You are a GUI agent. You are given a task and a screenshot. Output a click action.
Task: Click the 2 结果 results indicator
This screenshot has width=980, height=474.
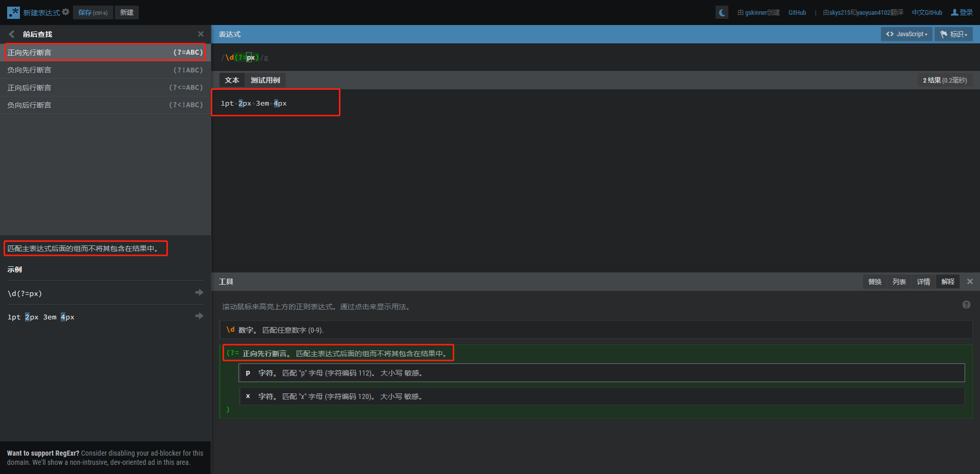(945, 80)
